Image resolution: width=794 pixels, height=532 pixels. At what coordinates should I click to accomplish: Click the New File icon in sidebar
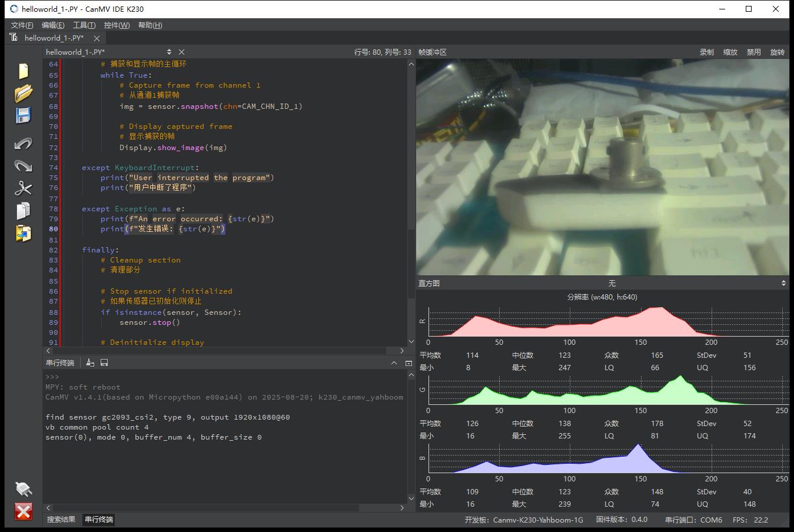click(x=23, y=71)
